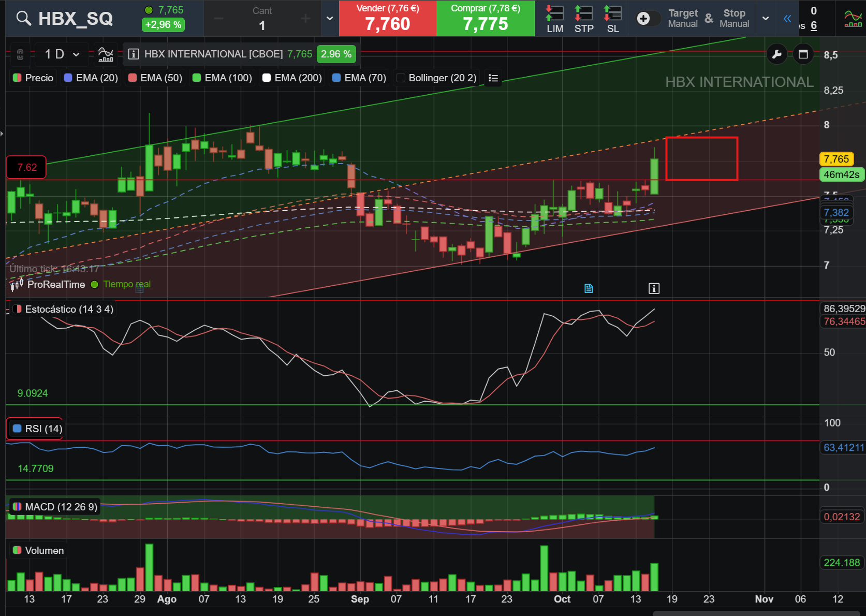Select the LIM limit order icon
Viewport: 866px width, 616px height.
click(x=555, y=19)
